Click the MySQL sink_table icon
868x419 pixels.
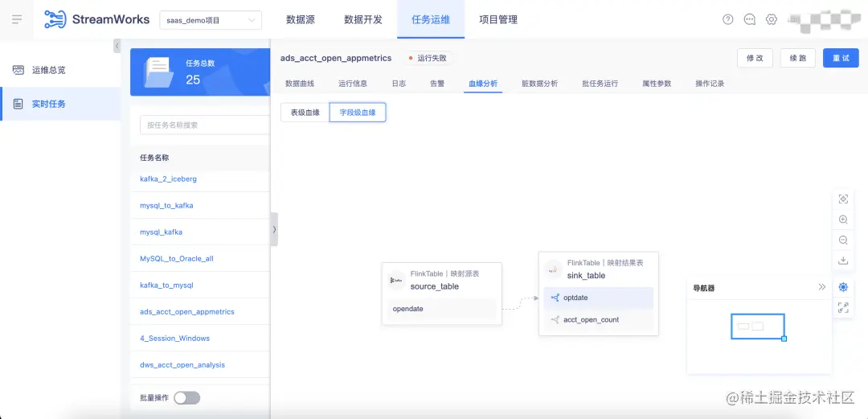[x=553, y=269]
